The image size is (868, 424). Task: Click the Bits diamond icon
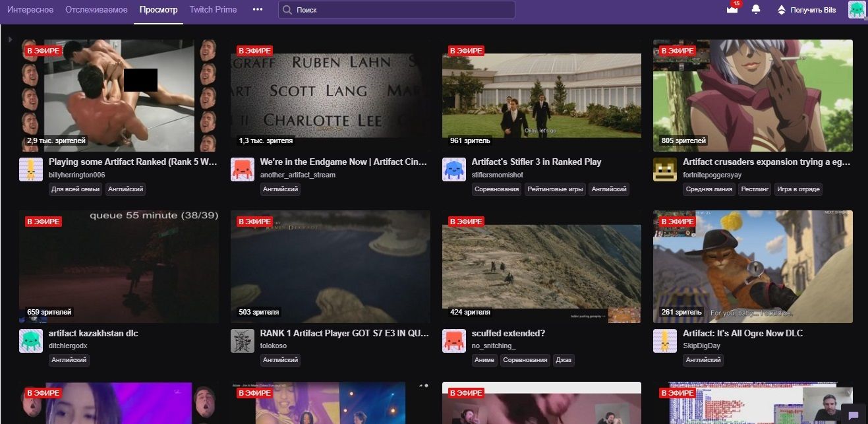[x=782, y=10]
